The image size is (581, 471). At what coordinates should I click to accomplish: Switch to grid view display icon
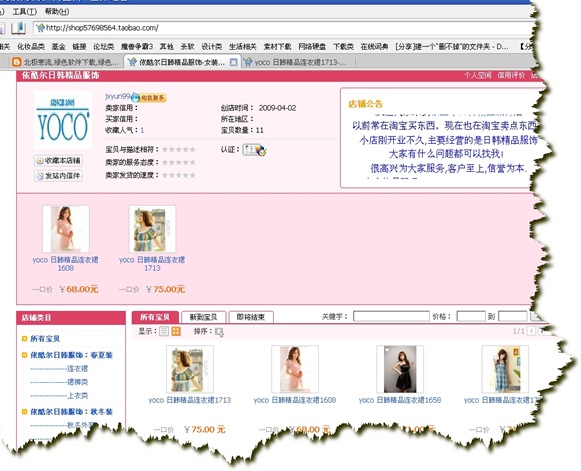click(x=176, y=331)
